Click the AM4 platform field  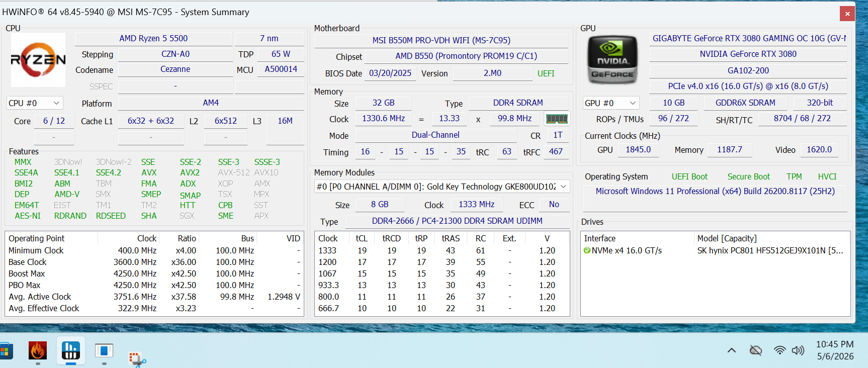[211, 103]
